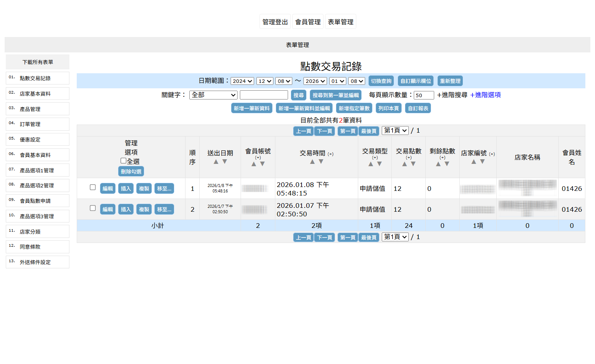Sort 交易時間 column descending arrow
This screenshot has width=595, height=364.
[x=321, y=162]
